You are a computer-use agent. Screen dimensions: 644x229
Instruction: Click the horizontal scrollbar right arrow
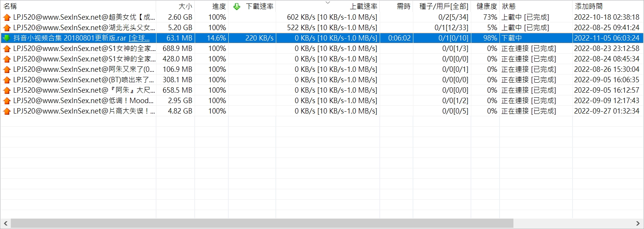point(638,224)
